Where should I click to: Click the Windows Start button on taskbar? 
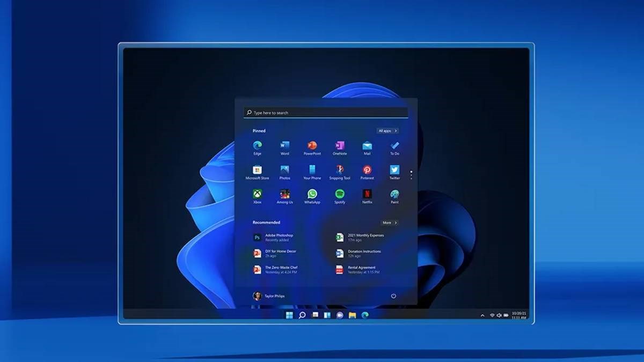click(x=290, y=315)
